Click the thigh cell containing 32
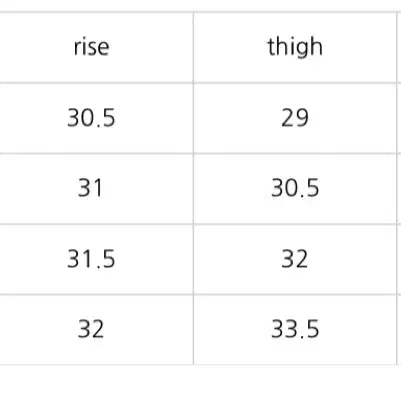 pyautogui.click(x=295, y=259)
